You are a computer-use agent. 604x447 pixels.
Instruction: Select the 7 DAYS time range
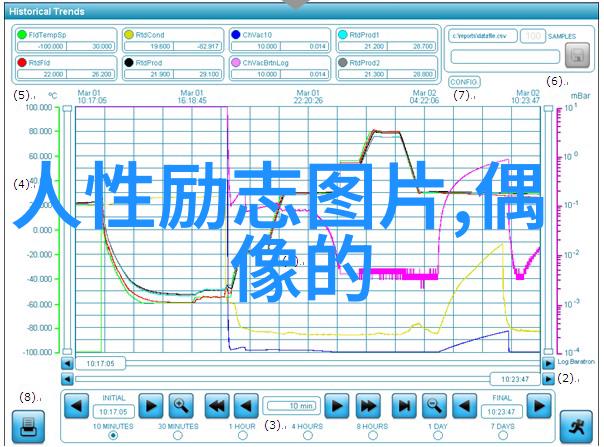click(x=503, y=435)
